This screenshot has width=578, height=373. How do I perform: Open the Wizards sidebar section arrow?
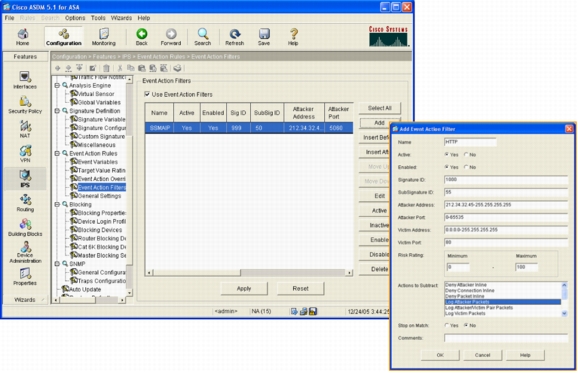43,300
